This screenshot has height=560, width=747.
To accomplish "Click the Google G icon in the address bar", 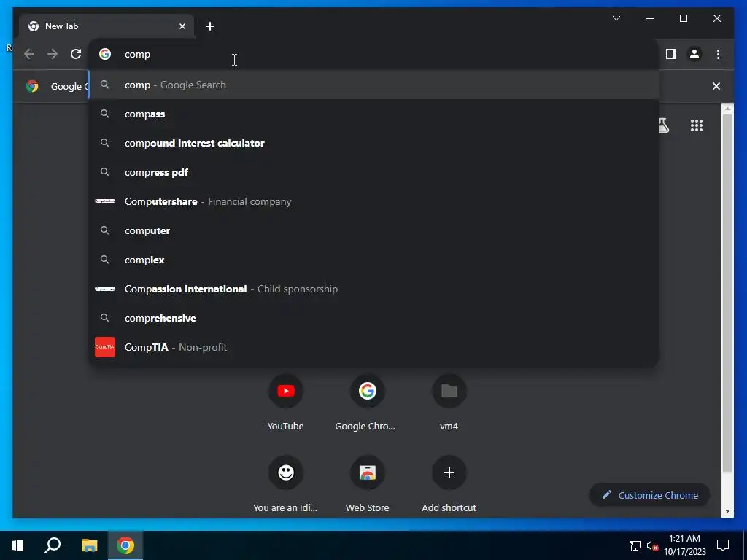I will [105, 54].
